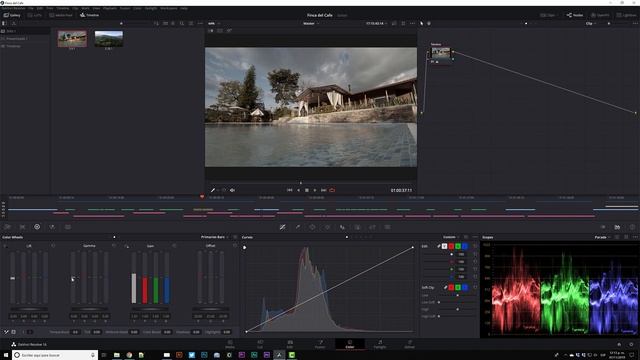The image size is (640, 360).
Task: Open the OpenFX panel
Action: pyautogui.click(x=600, y=15)
